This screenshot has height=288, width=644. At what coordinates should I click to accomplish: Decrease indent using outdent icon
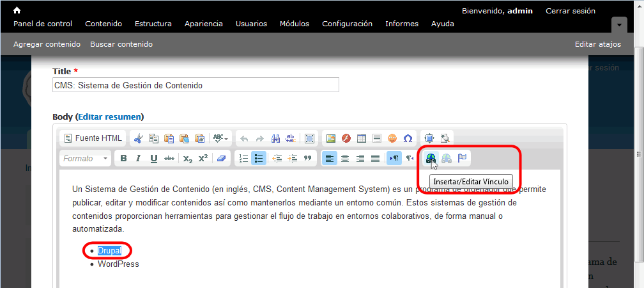tap(277, 159)
